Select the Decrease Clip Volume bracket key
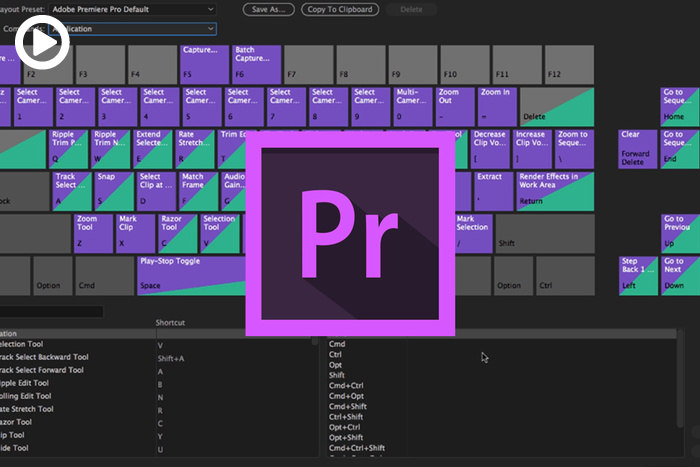The width and height of the screenshot is (700, 467). (490, 149)
